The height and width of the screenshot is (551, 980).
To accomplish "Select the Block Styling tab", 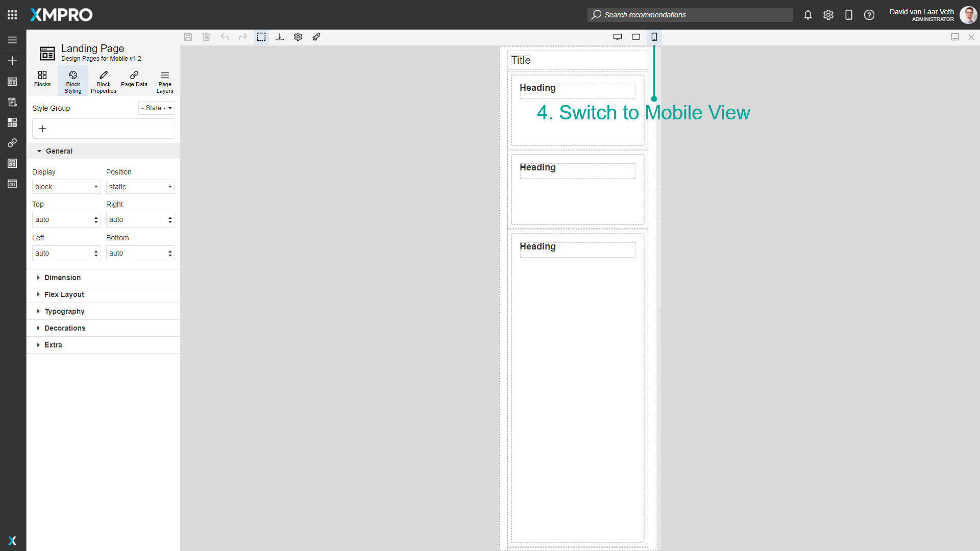I will coord(72,81).
